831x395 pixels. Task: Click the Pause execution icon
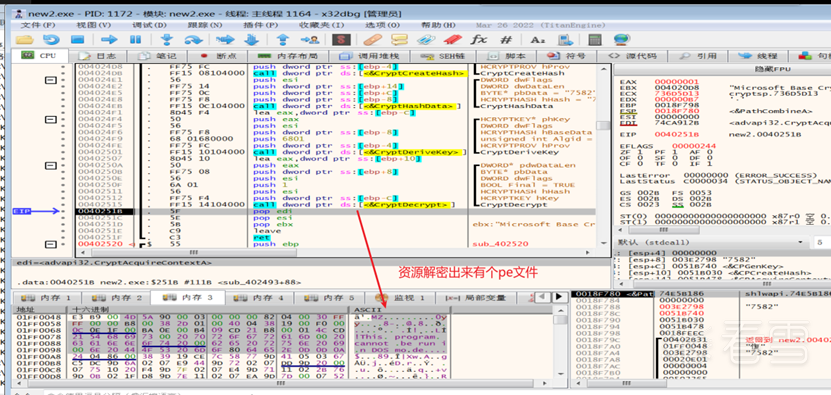point(136,39)
